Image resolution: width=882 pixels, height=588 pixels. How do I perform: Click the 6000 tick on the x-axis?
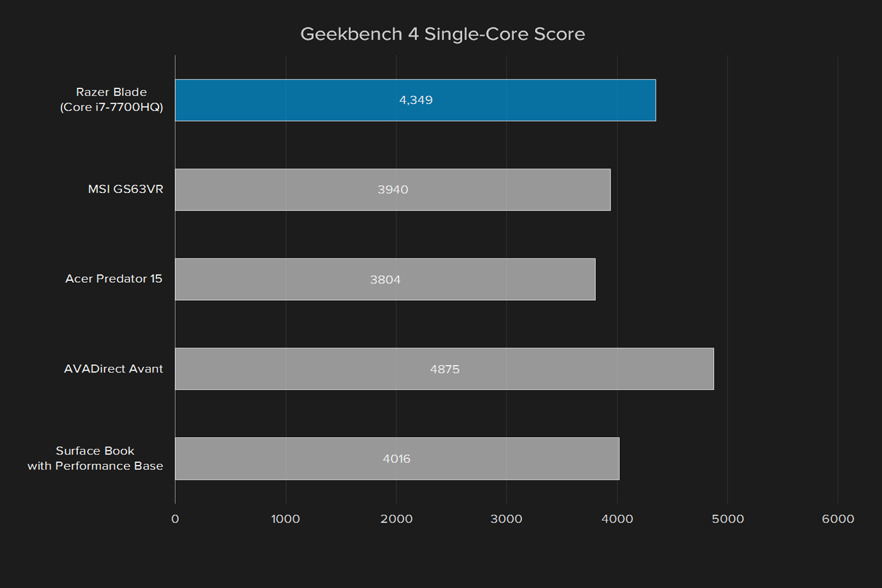tap(838, 519)
